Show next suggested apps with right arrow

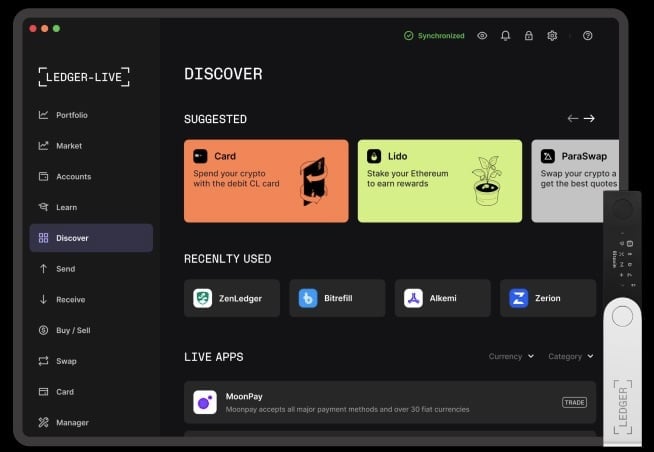coord(589,119)
